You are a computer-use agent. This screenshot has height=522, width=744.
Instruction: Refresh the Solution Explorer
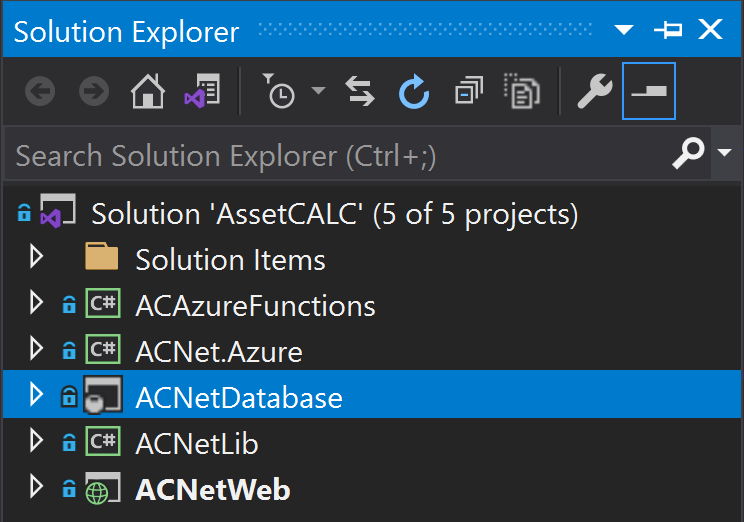tap(414, 91)
